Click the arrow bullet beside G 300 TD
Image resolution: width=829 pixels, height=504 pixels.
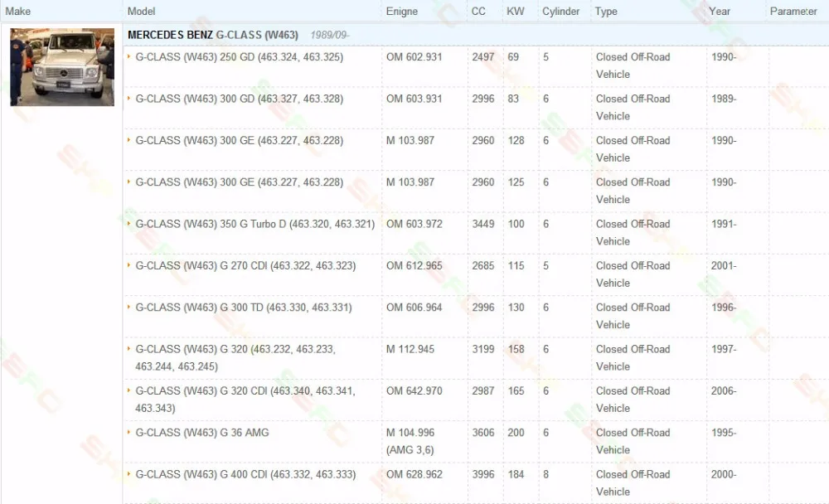click(x=128, y=307)
